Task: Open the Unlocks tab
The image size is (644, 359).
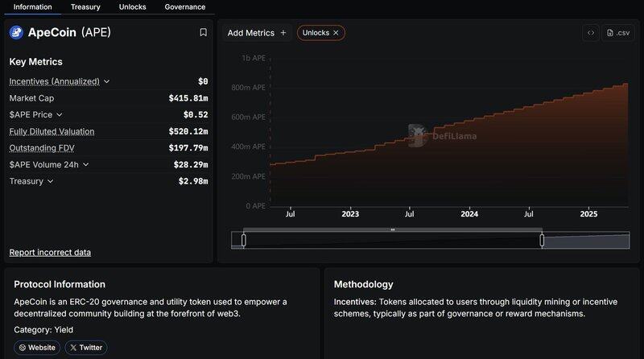Action: (x=132, y=7)
